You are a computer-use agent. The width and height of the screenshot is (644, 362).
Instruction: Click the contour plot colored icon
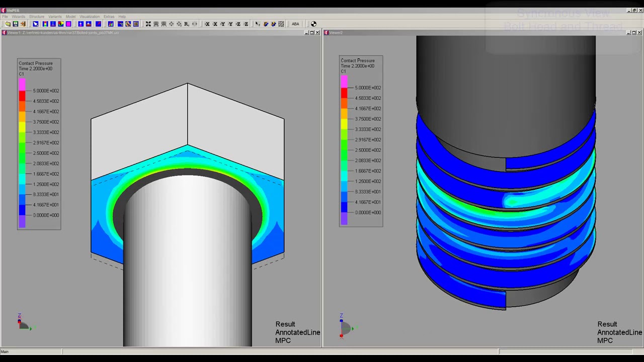60,24
